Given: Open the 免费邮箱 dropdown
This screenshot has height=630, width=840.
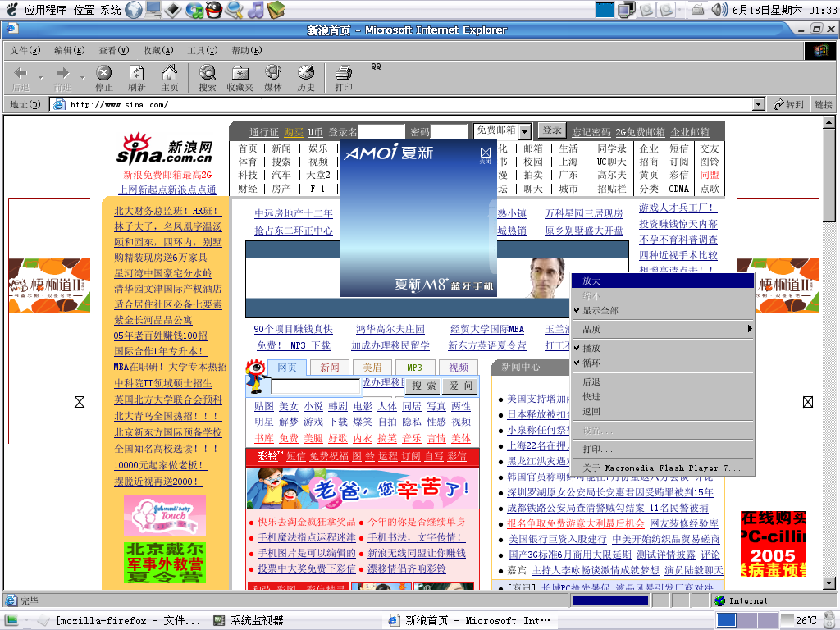Looking at the screenshot, I should pyautogui.click(x=525, y=131).
